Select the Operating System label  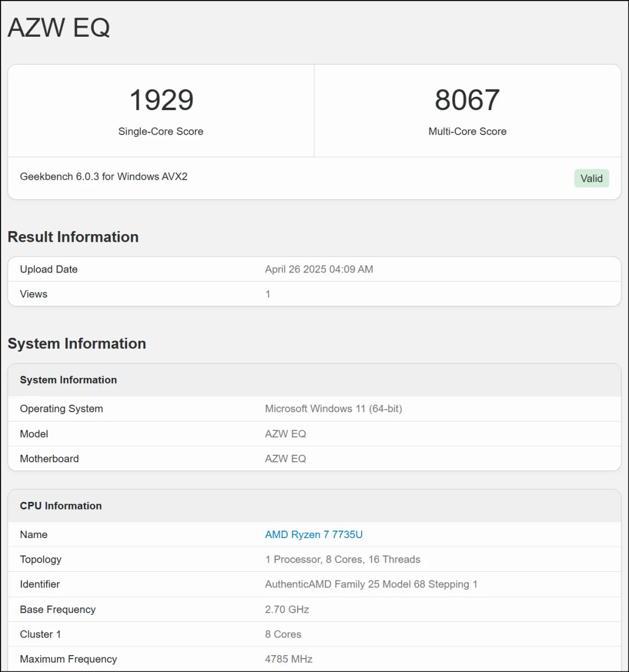click(61, 408)
